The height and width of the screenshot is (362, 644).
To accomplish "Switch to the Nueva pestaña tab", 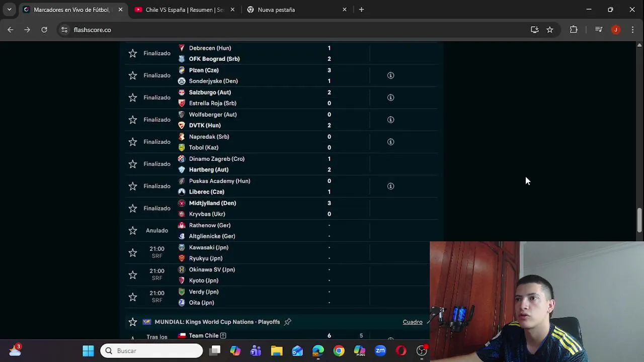I will pos(297,10).
